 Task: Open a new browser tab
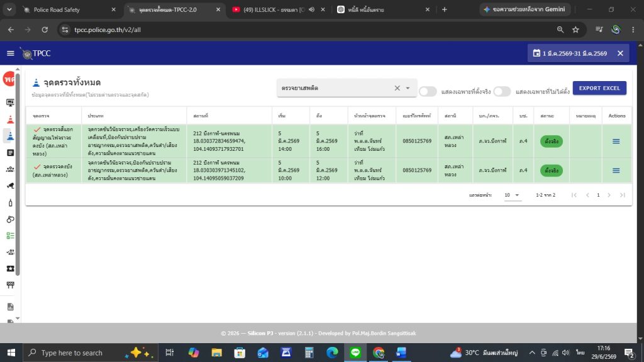[x=445, y=9]
